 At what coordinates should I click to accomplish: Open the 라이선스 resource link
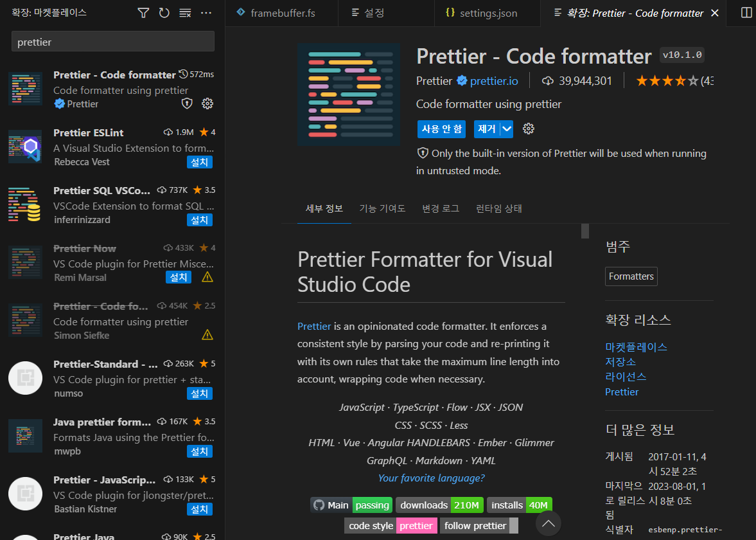[x=626, y=377]
